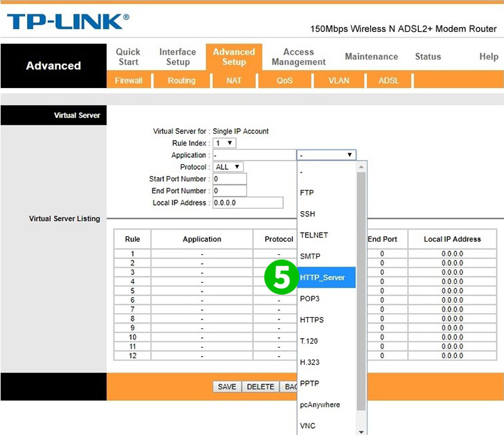504x435 pixels.
Task: Open the NAT submenu
Action: point(234,80)
